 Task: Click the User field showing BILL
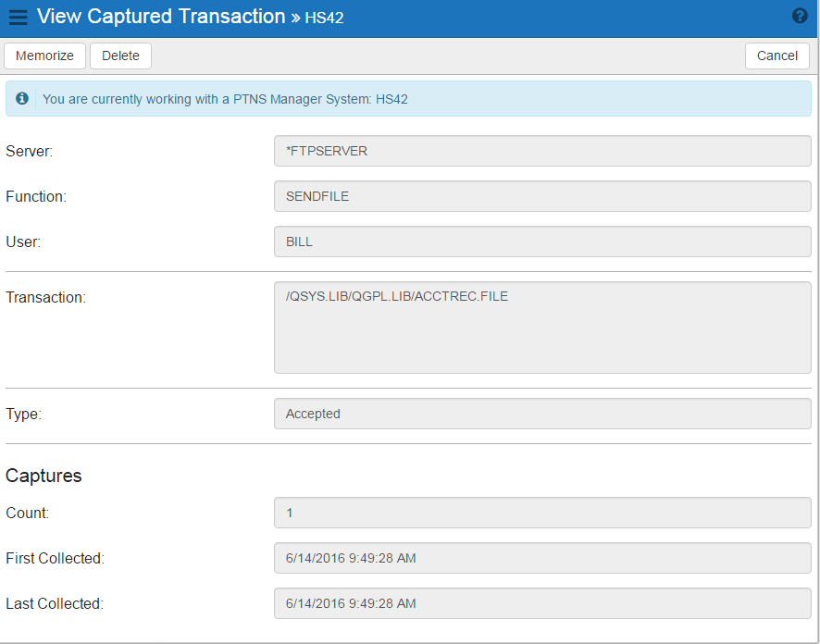[x=542, y=241]
